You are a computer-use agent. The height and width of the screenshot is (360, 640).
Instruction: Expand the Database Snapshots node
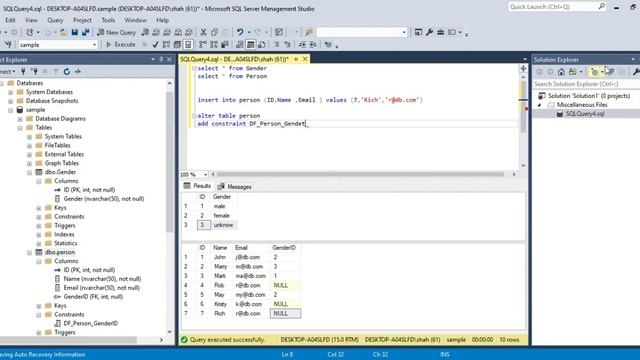coord(11,101)
